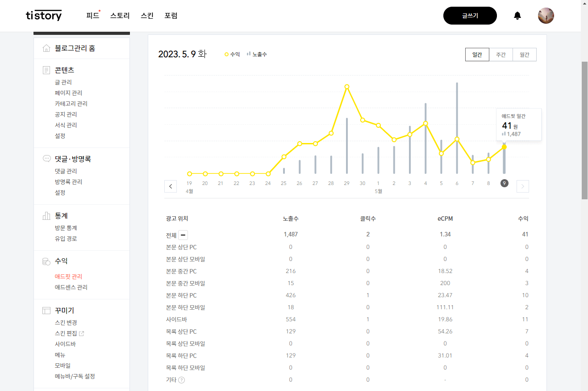Collapse the 전체 row with the minus button
The image size is (588, 391).
click(182, 235)
